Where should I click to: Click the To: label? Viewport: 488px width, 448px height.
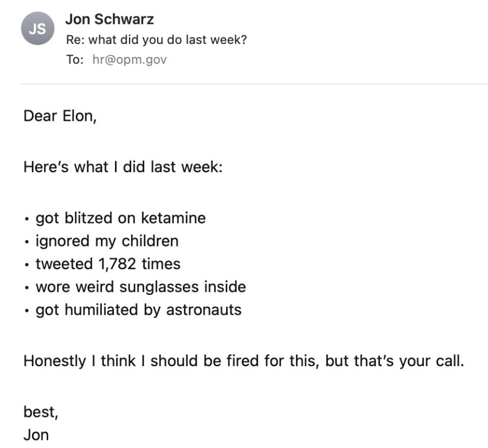pyautogui.click(x=75, y=60)
